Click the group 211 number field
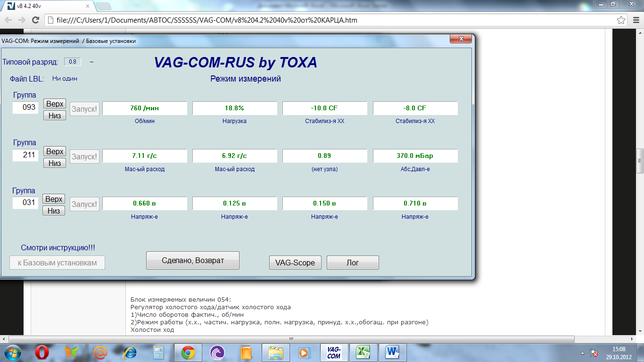644x362 pixels. pyautogui.click(x=25, y=155)
